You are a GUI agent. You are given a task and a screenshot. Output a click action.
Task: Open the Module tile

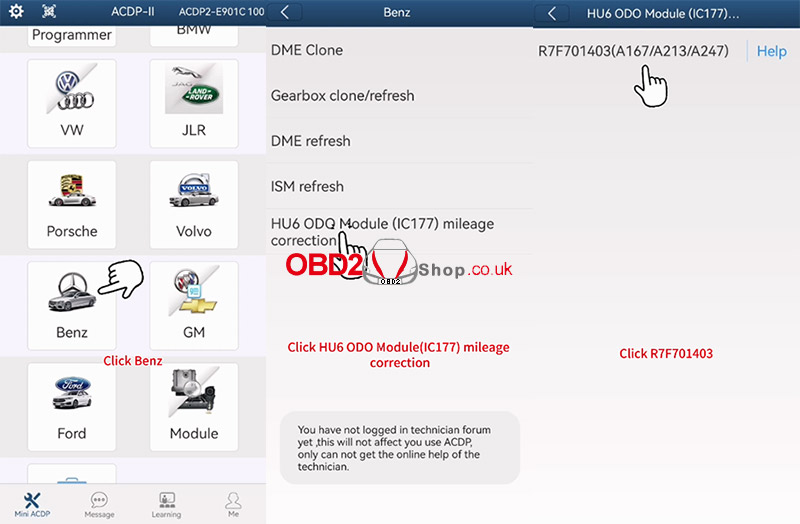[x=194, y=405]
